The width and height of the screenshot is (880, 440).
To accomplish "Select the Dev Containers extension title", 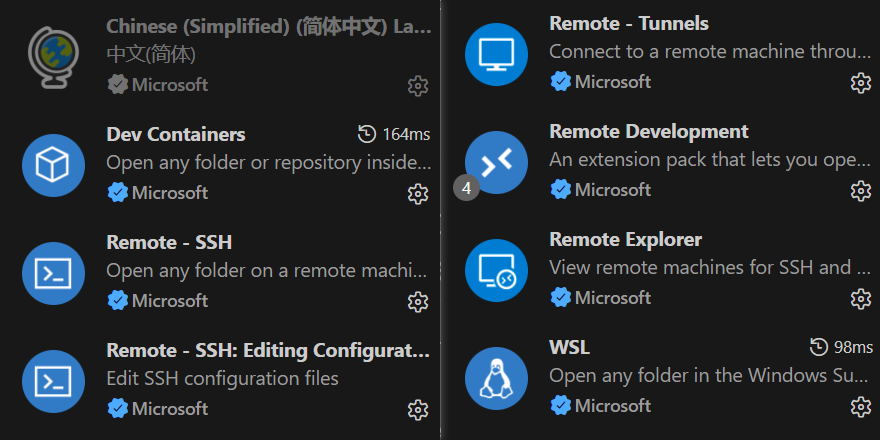I will tap(176, 134).
